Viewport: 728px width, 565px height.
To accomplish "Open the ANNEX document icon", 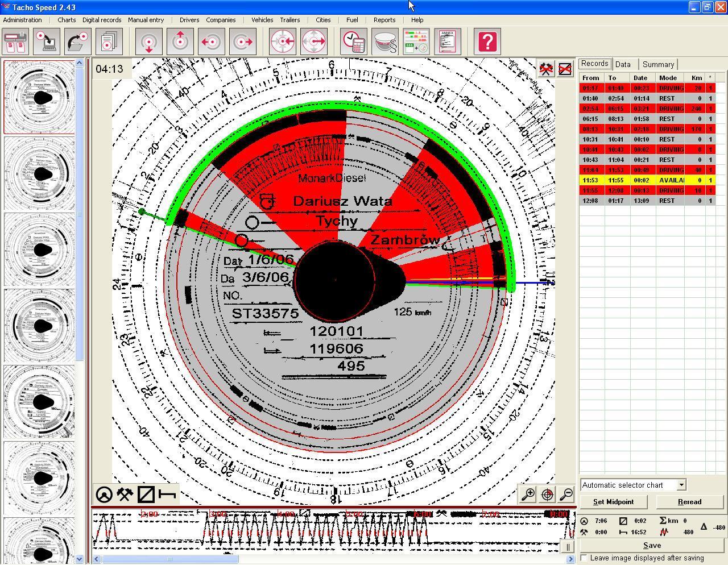I will coord(447,42).
